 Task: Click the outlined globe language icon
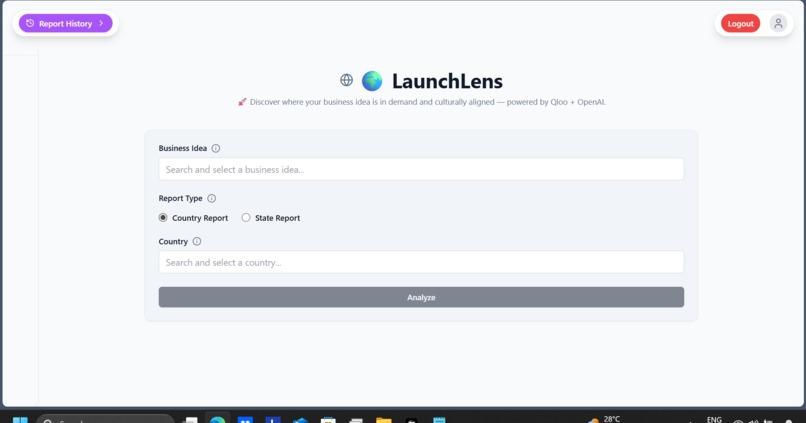[x=346, y=80]
